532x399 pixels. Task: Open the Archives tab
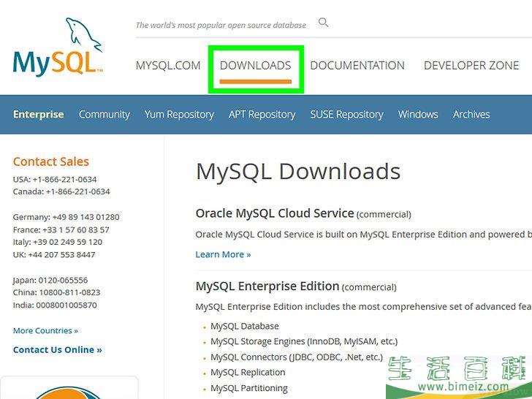(x=471, y=114)
